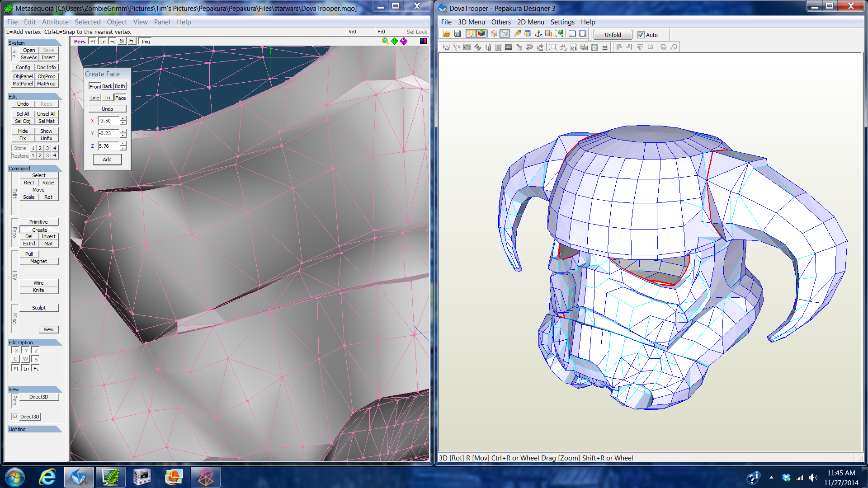Screen dimensions: 868x488
Task: Click the page number P.1 icon
Action: tap(574, 47)
